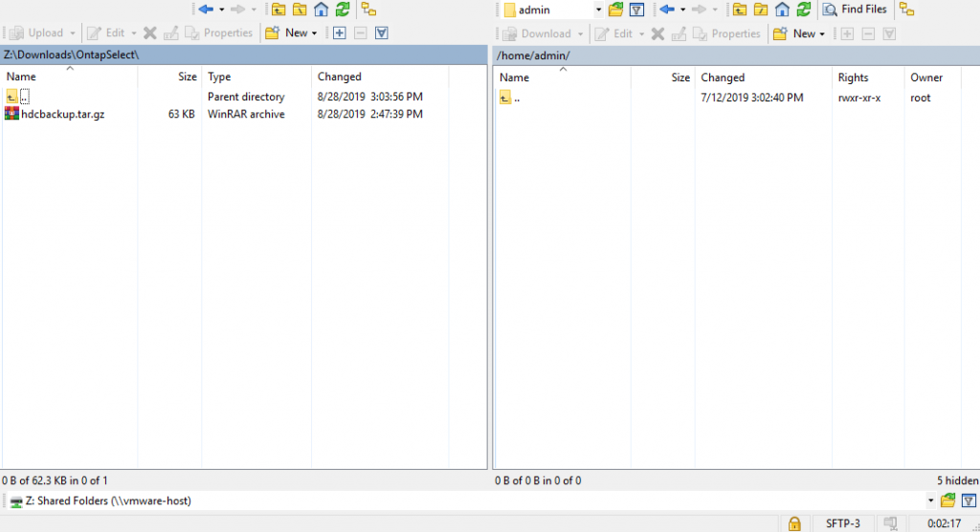980x532 pixels.
Task: Click the lock icon in status bar
Action: pyautogui.click(x=794, y=524)
